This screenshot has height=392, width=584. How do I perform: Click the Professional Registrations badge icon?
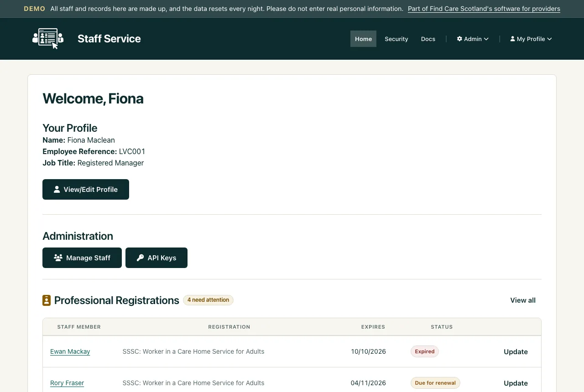(x=47, y=300)
